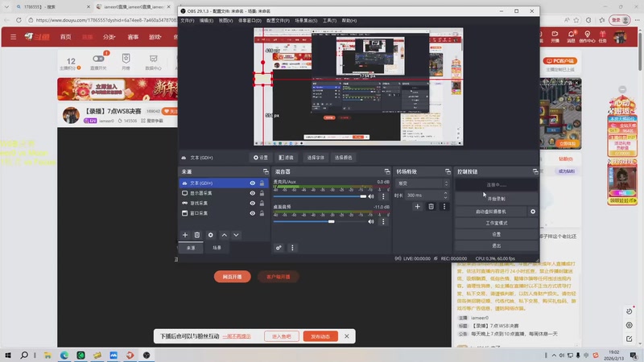
Task: Add a scene transition with plus icon
Action: pos(417,207)
